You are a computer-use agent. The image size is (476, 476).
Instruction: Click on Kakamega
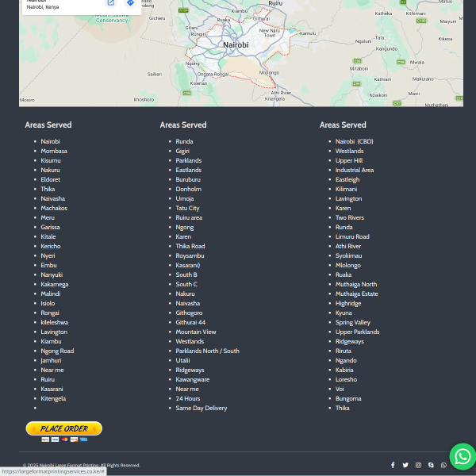(x=55, y=284)
